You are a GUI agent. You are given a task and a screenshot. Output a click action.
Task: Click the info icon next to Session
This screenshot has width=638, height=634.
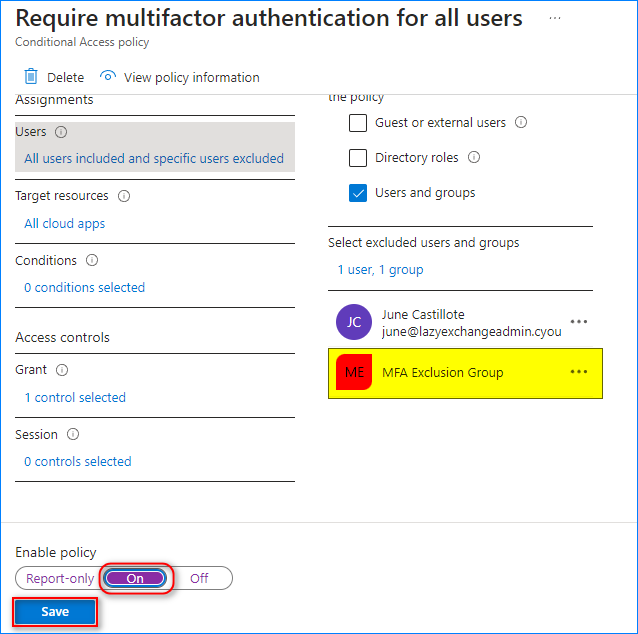[73, 434]
